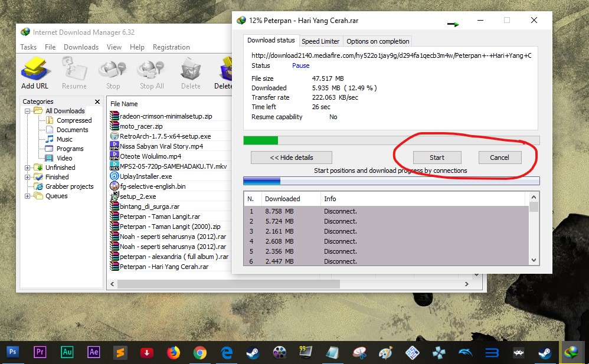Select moto_racer.zip in the list

141,126
